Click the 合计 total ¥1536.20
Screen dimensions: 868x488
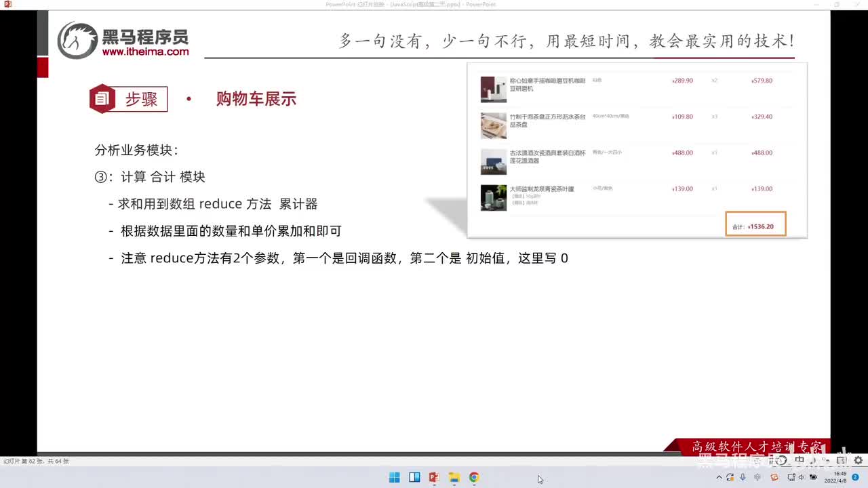755,224
